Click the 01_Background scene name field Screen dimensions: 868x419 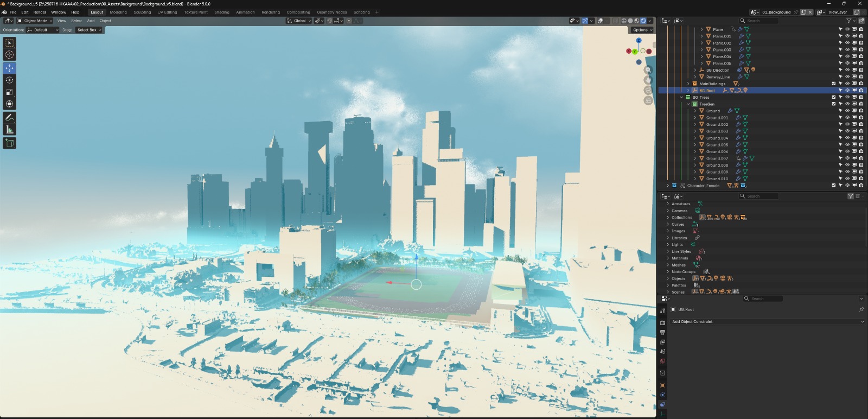point(776,12)
